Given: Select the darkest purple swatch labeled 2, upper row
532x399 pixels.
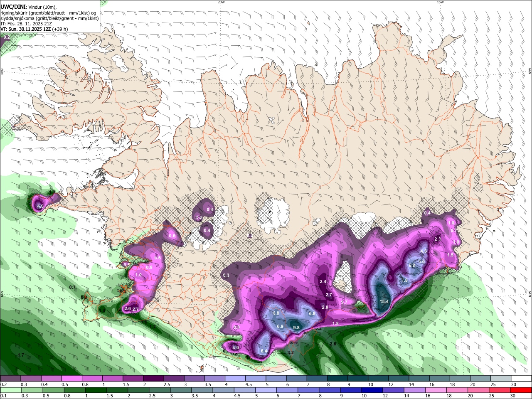Looking at the screenshot, I should click(x=153, y=379).
